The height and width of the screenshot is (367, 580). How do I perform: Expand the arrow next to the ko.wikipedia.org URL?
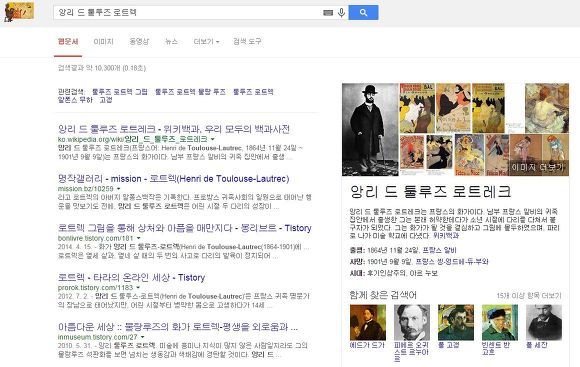click(213, 139)
